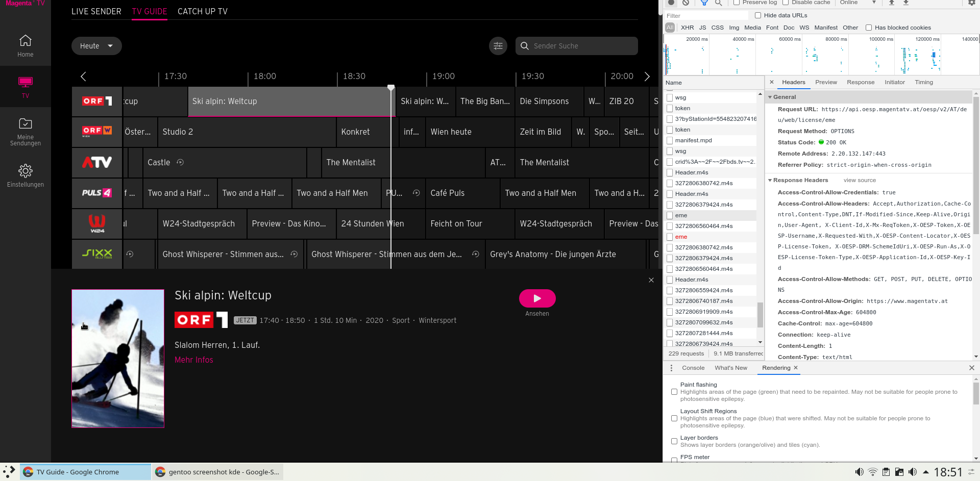Select the W24 channel logo
Image resolution: width=980 pixels, height=481 pixels.
tap(97, 223)
